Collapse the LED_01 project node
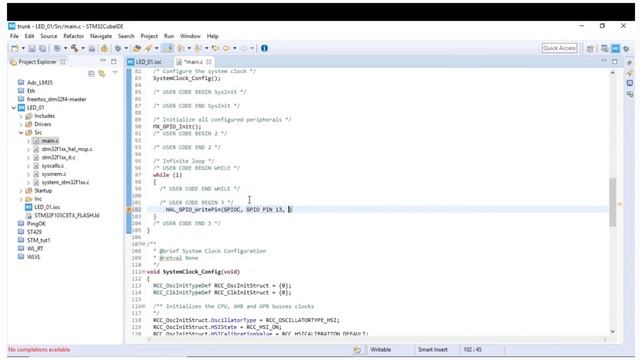This screenshot has width=640, height=360. point(14,108)
